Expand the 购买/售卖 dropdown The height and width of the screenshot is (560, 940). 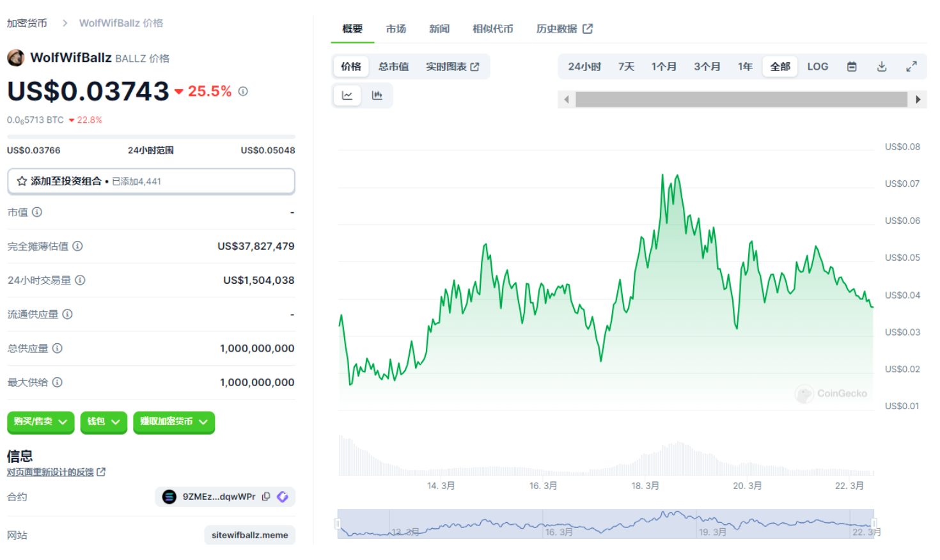tap(40, 422)
